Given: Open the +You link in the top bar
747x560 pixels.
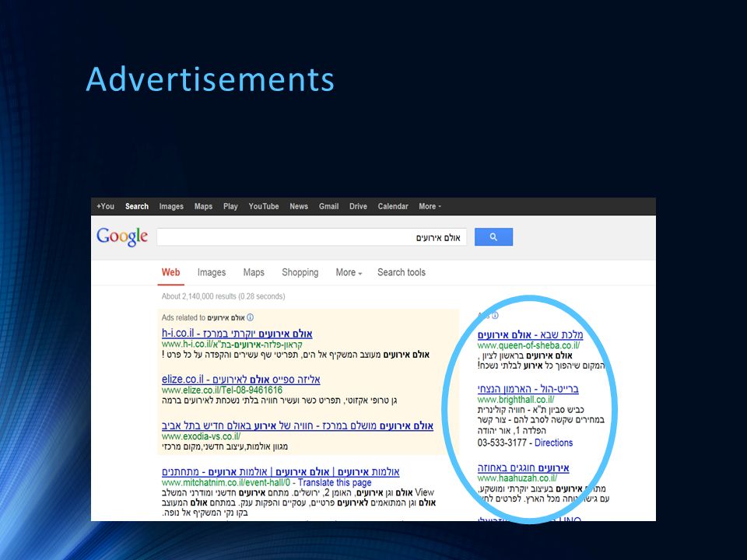Looking at the screenshot, I should click(105, 206).
